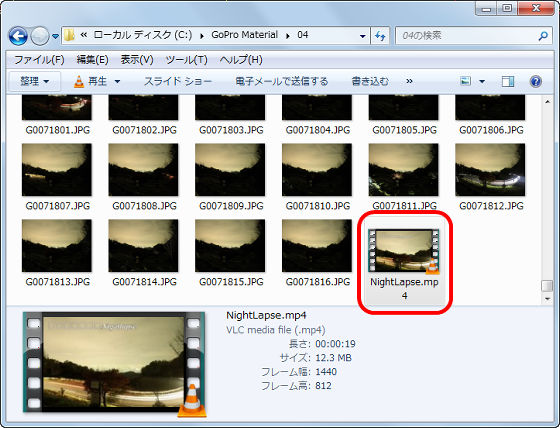This screenshot has height=428, width=560.
Task: Click the change view icon
Action: (465, 81)
